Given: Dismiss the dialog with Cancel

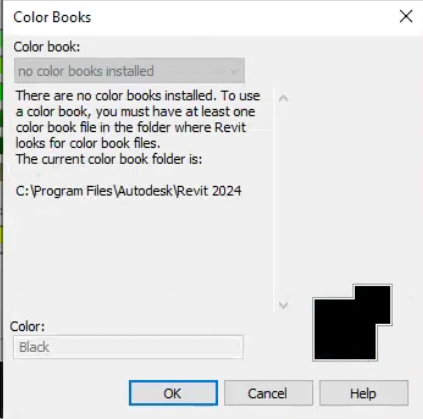Looking at the screenshot, I should tap(268, 393).
